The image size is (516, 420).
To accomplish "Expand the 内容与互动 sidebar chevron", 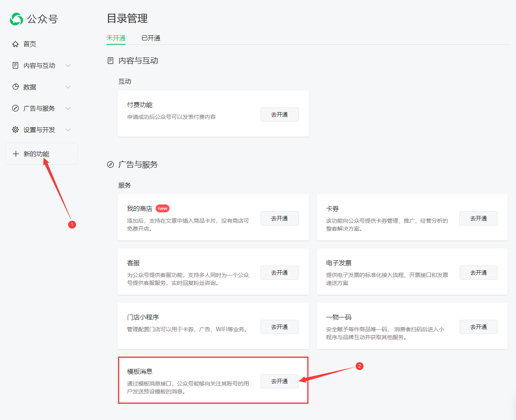I will tap(68, 65).
